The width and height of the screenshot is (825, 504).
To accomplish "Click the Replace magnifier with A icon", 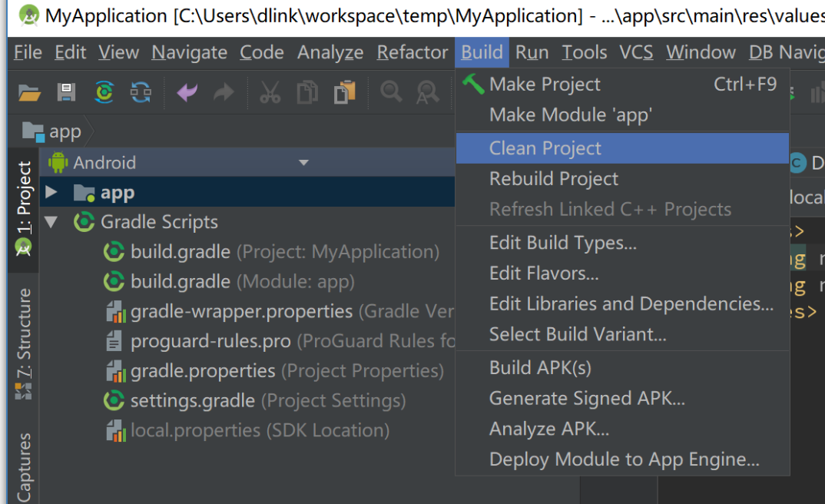I will click(427, 93).
